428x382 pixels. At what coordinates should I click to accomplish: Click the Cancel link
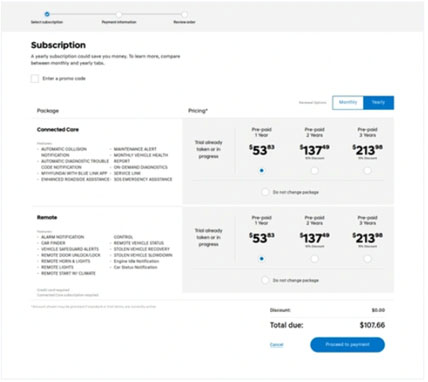pos(276,345)
